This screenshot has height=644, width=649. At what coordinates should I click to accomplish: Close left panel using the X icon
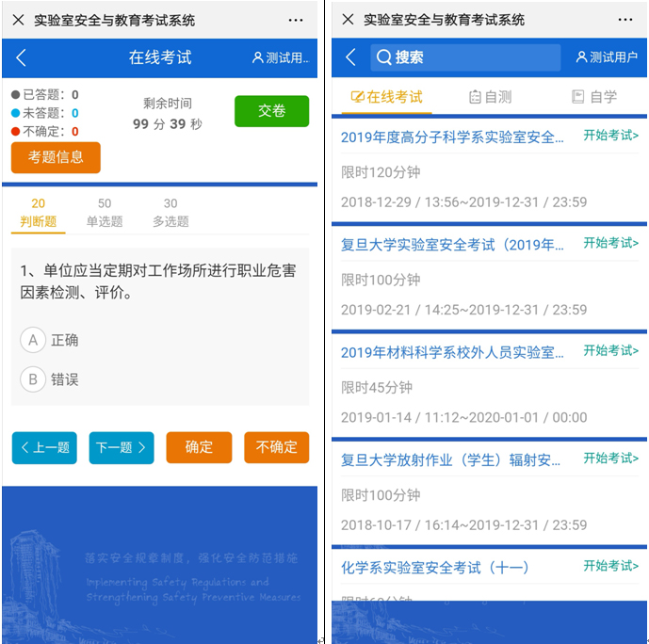coord(18,20)
